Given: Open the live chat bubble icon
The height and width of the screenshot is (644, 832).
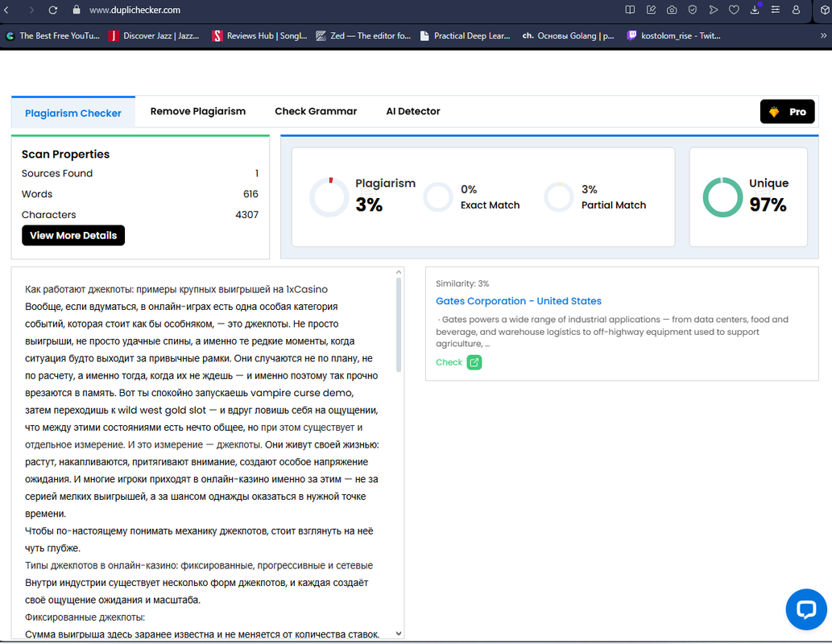Looking at the screenshot, I should pyautogui.click(x=806, y=609).
